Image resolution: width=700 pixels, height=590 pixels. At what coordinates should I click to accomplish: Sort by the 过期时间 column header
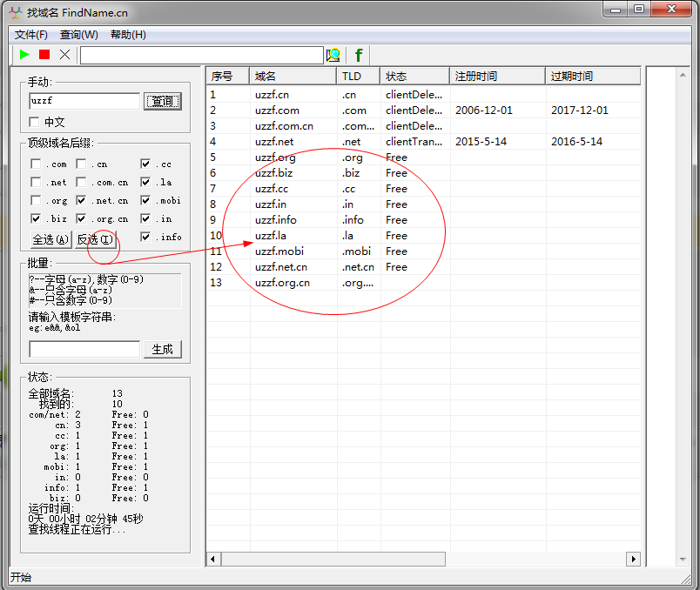coord(593,77)
